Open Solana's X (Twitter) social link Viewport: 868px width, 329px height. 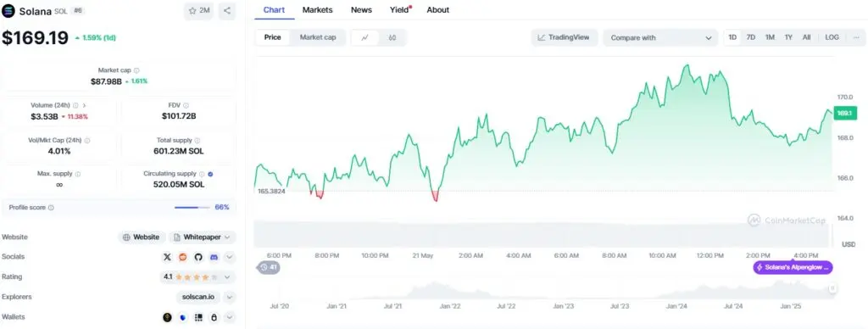pyautogui.click(x=167, y=257)
